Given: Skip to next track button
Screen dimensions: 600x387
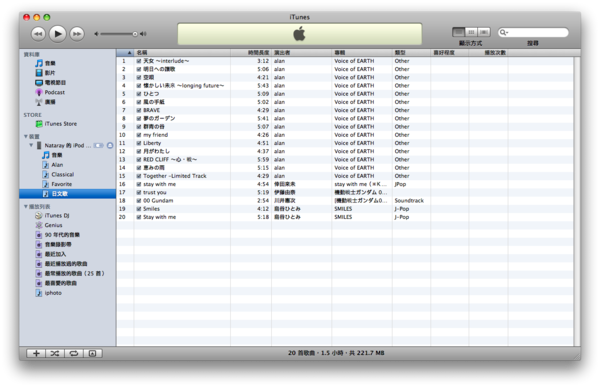Looking at the screenshot, I should point(77,34).
